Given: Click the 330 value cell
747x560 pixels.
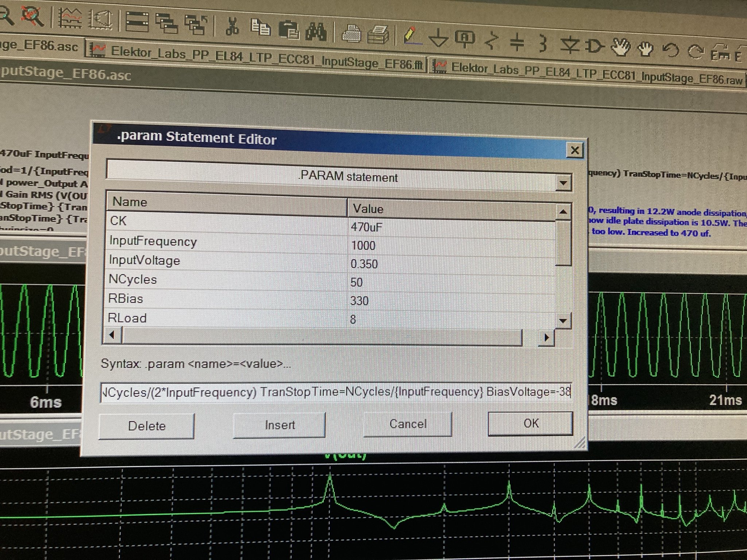Looking at the screenshot, I should coord(359,301).
